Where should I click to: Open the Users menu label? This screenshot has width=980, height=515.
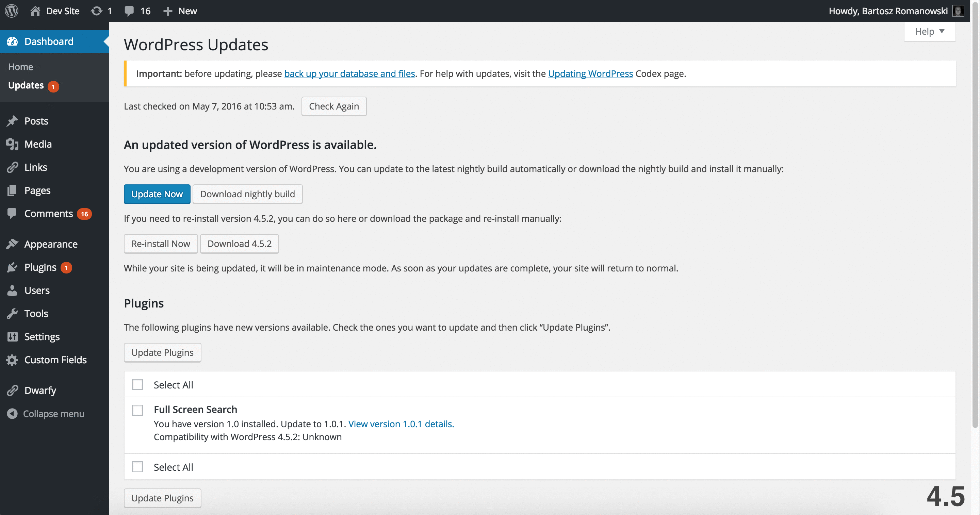point(37,290)
